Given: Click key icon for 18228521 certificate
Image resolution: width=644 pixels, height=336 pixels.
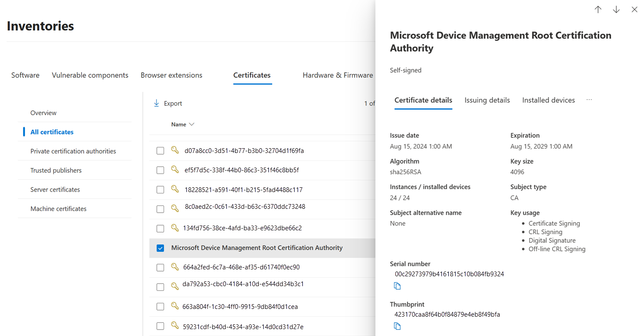Looking at the screenshot, I should click(175, 189).
